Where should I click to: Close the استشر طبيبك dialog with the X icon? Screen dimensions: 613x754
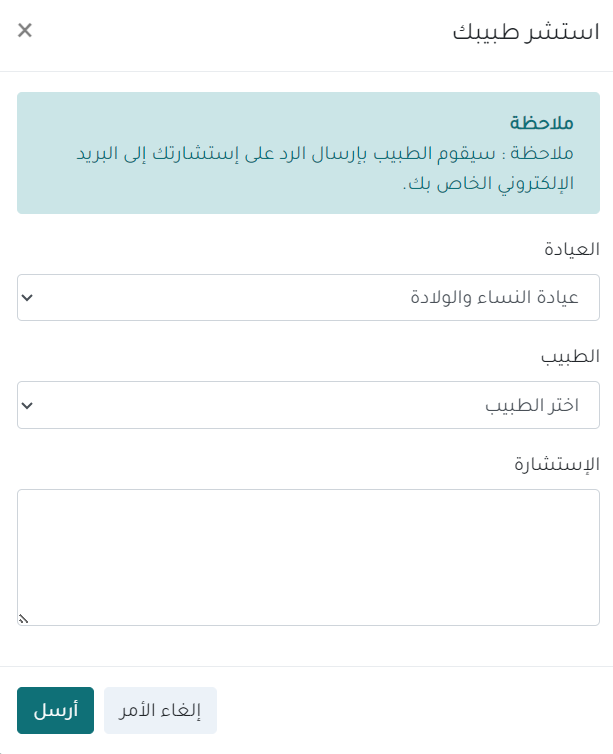[x=25, y=30]
